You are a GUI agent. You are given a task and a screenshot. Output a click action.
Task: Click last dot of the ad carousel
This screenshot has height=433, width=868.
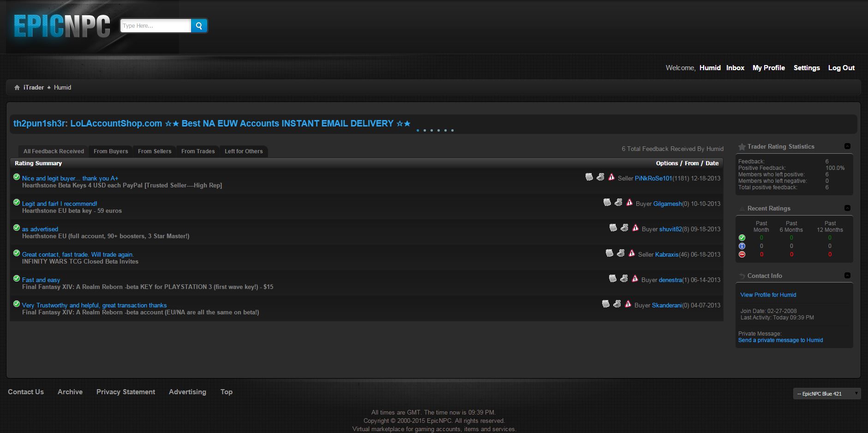(452, 131)
